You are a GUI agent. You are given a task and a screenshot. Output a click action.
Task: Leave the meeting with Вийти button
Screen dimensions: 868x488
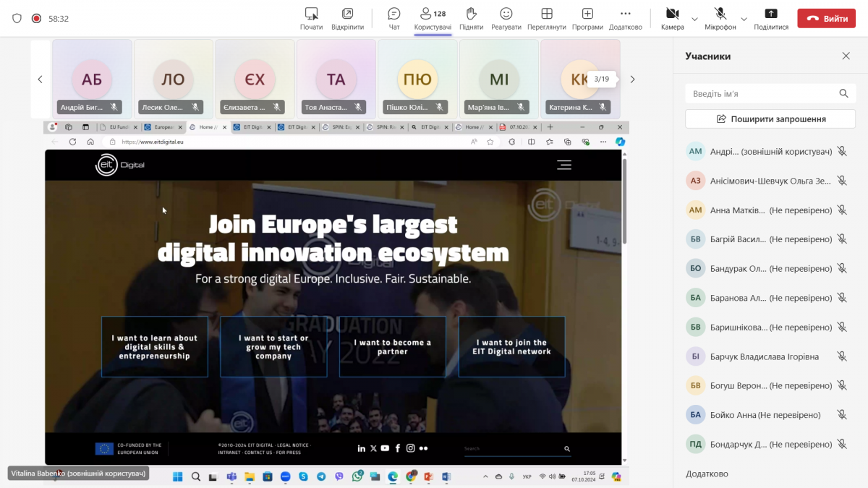coord(826,19)
